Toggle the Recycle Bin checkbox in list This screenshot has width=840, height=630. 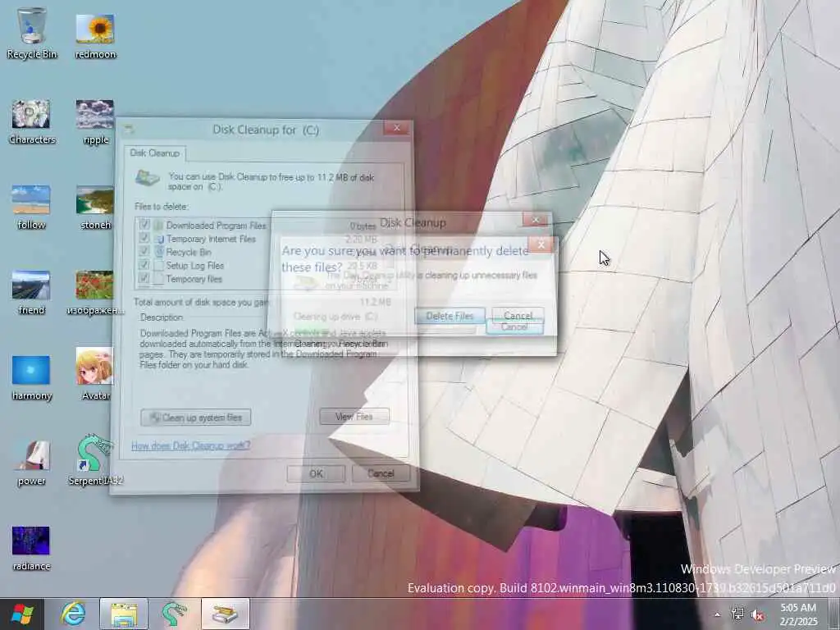click(x=144, y=251)
